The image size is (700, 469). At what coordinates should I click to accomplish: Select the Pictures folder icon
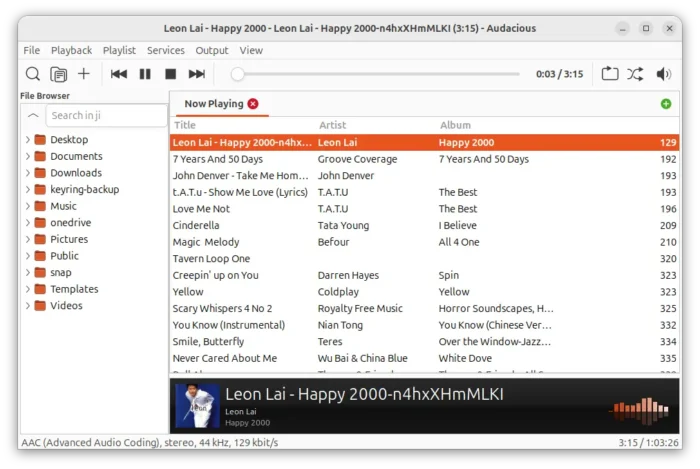point(40,239)
